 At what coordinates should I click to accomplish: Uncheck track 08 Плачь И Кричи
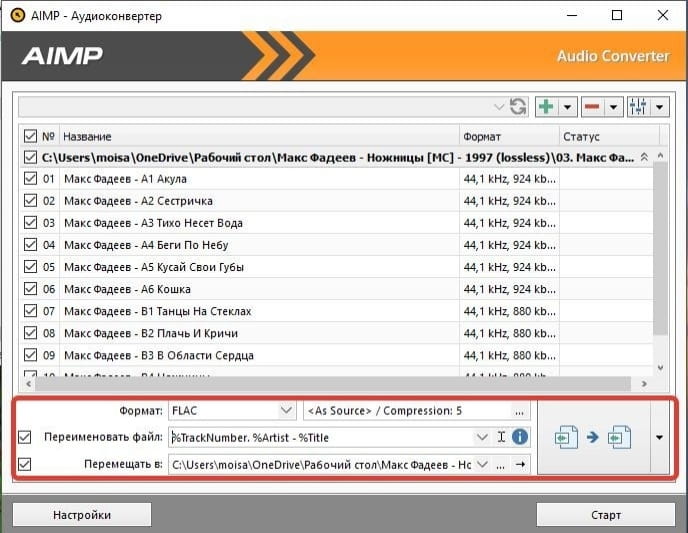pyautogui.click(x=30, y=333)
